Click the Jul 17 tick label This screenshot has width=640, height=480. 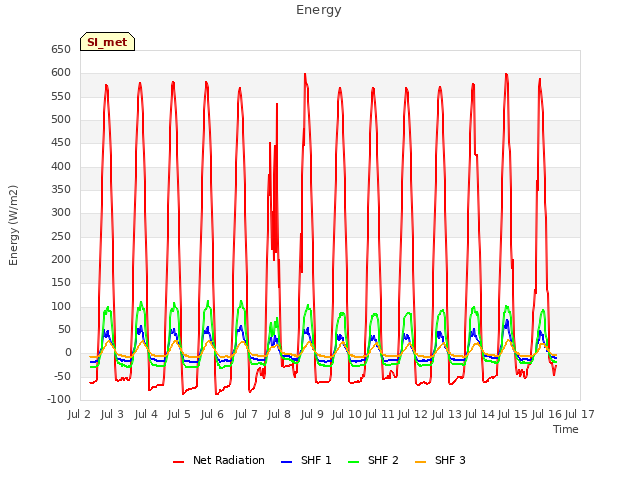pos(580,414)
